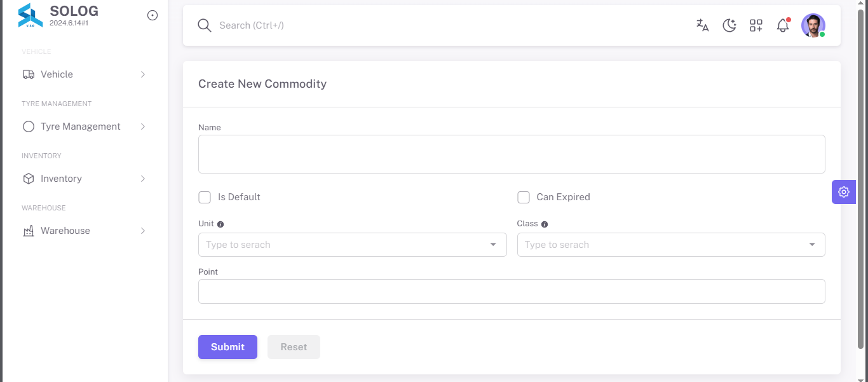The height and width of the screenshot is (382, 868).
Task: Toggle the sidebar pin circle icon
Action: tap(153, 15)
